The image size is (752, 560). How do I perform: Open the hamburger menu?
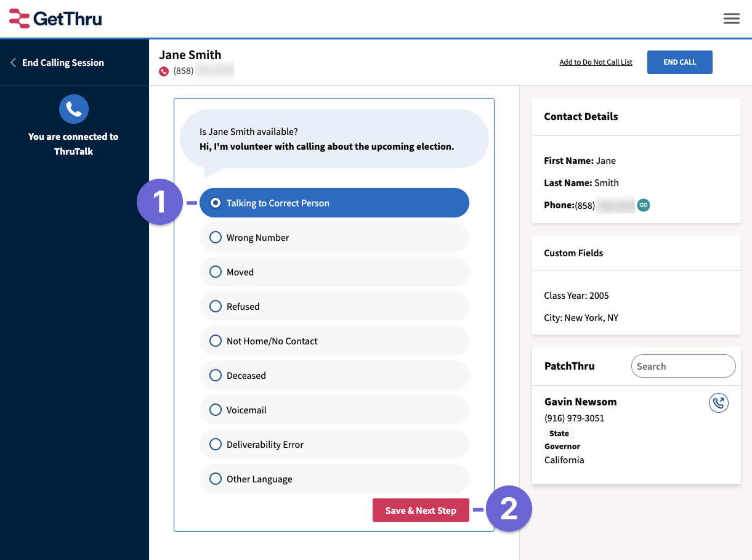[731, 18]
